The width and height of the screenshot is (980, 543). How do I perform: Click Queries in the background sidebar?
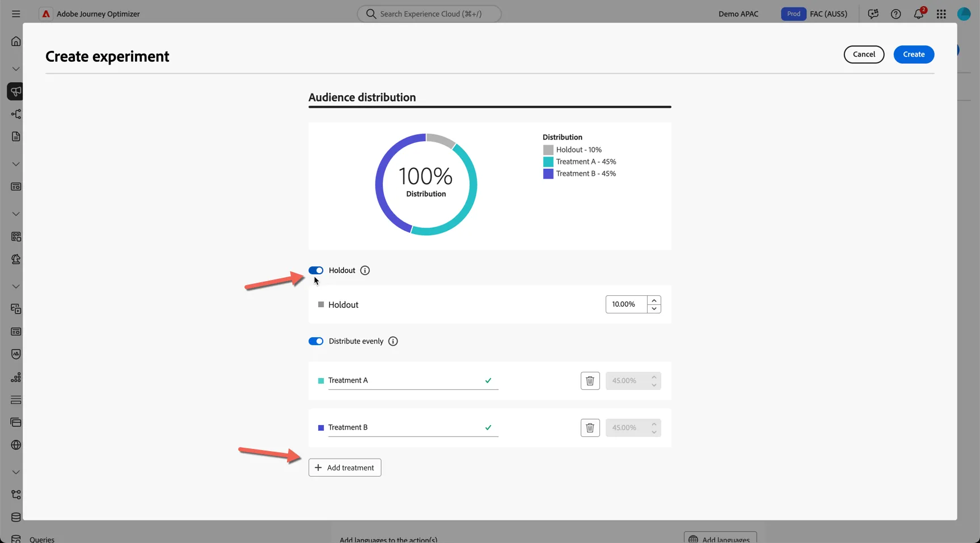(x=42, y=540)
